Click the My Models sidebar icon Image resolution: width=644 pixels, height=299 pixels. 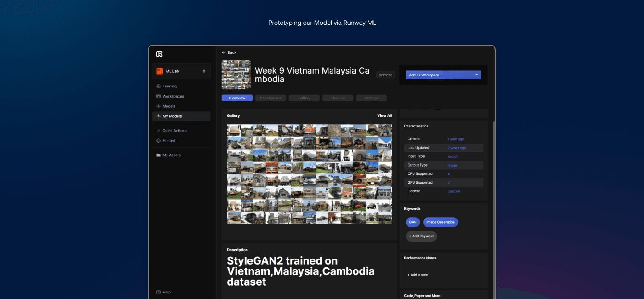pos(158,116)
